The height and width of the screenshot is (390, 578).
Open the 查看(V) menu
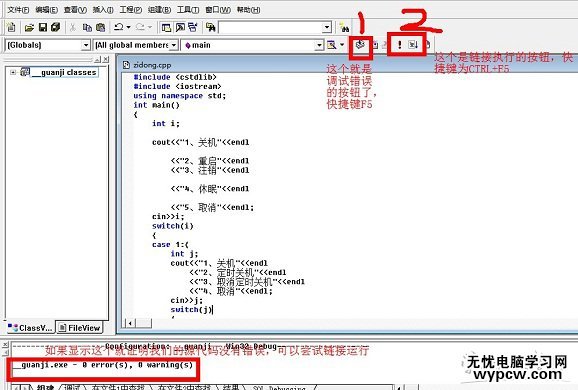coord(75,10)
